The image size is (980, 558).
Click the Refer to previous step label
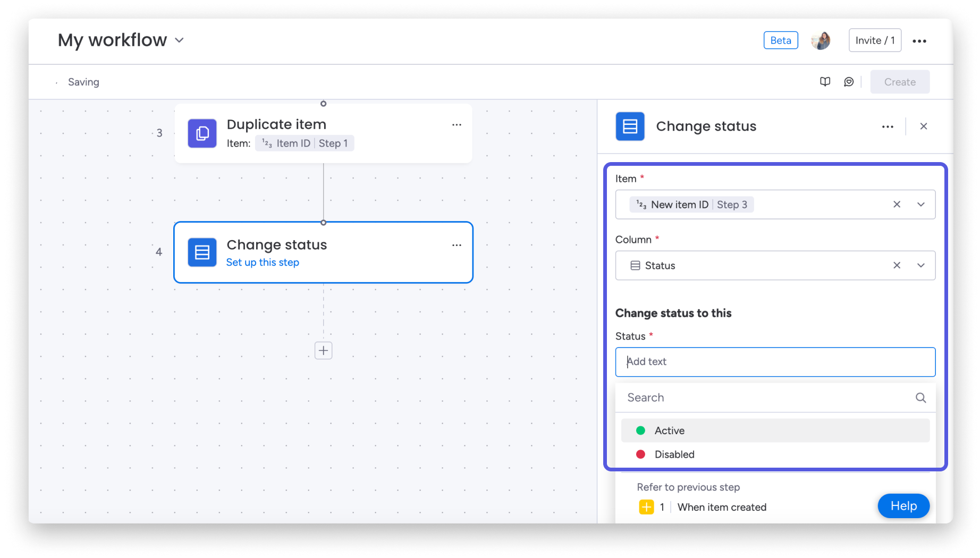[688, 487]
